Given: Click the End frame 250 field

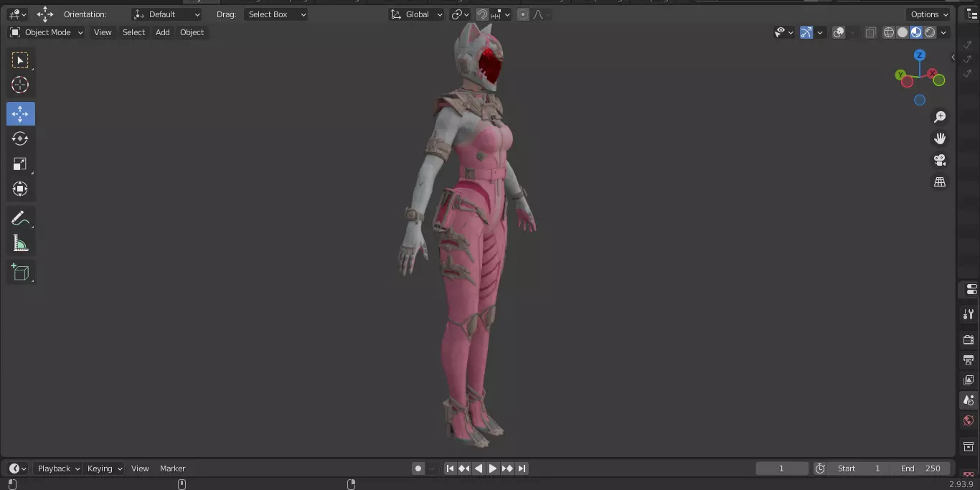Looking at the screenshot, I should [920, 468].
